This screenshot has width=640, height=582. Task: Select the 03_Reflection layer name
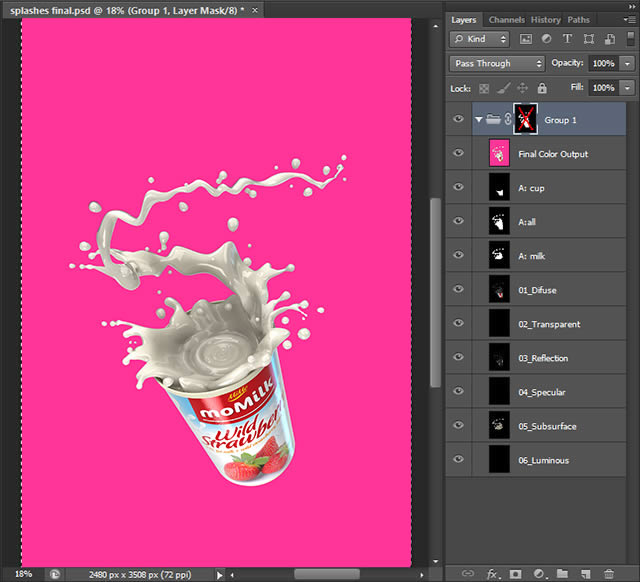tap(543, 358)
